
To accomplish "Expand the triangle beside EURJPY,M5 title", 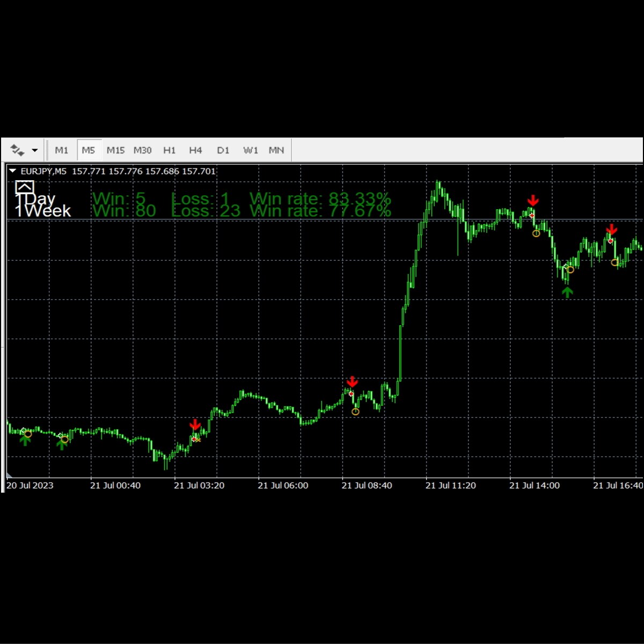I will point(13,171).
